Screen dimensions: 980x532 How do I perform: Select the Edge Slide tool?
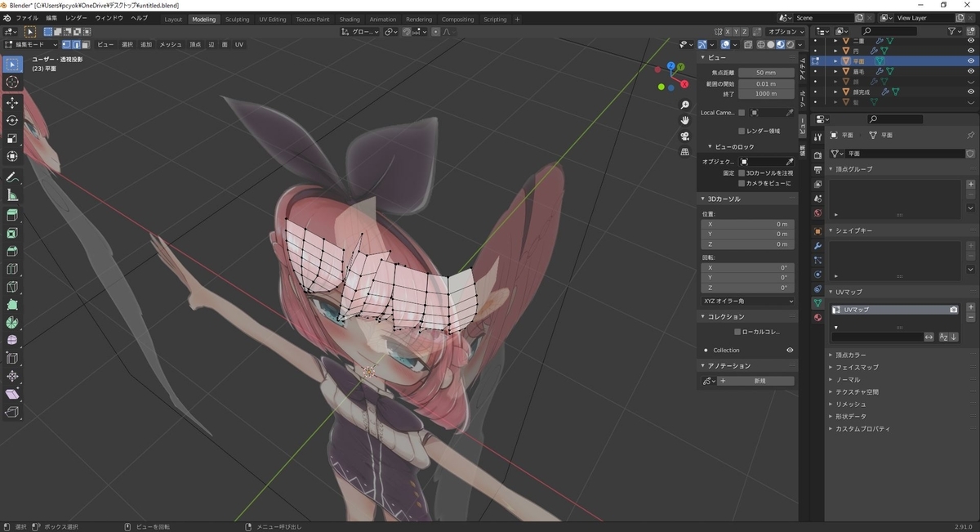[x=12, y=358]
